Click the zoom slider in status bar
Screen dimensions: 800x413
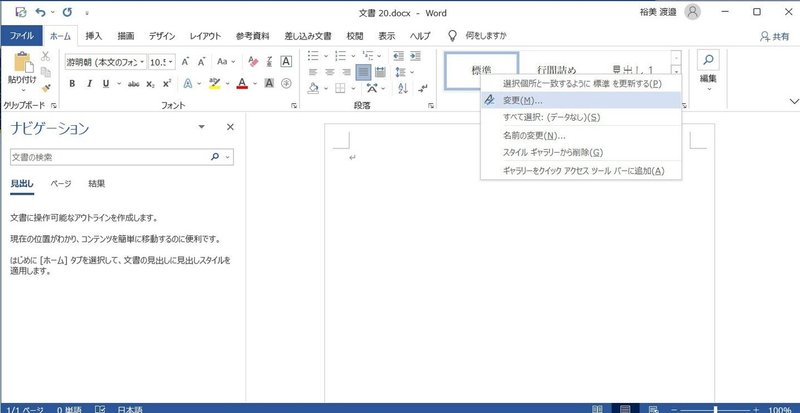click(x=716, y=409)
